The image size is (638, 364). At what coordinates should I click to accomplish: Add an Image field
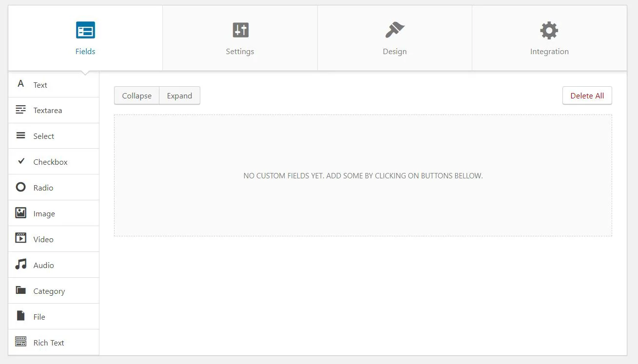[x=54, y=213]
